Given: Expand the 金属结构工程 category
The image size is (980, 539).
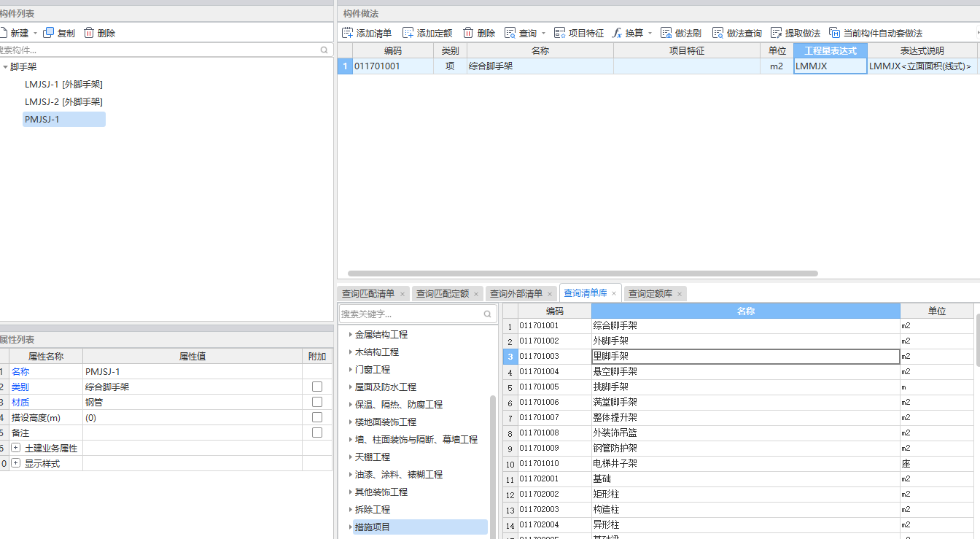Looking at the screenshot, I should pos(350,335).
